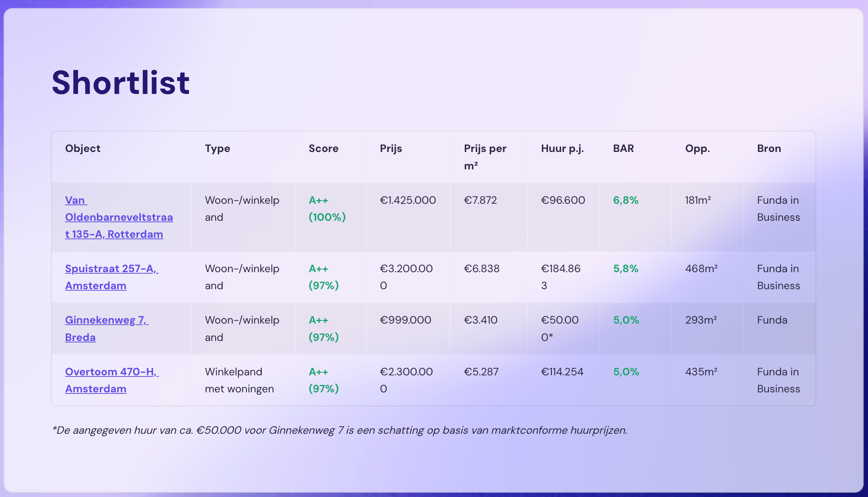This screenshot has width=868, height=497.
Task: Select the €114.254 rent cell
Action: (562, 372)
